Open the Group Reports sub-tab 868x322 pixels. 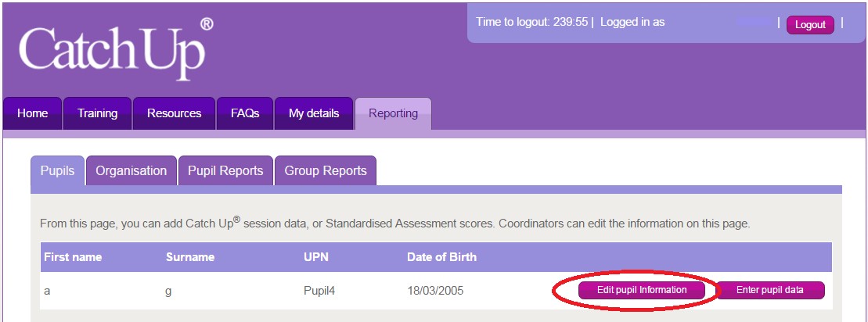tap(326, 170)
